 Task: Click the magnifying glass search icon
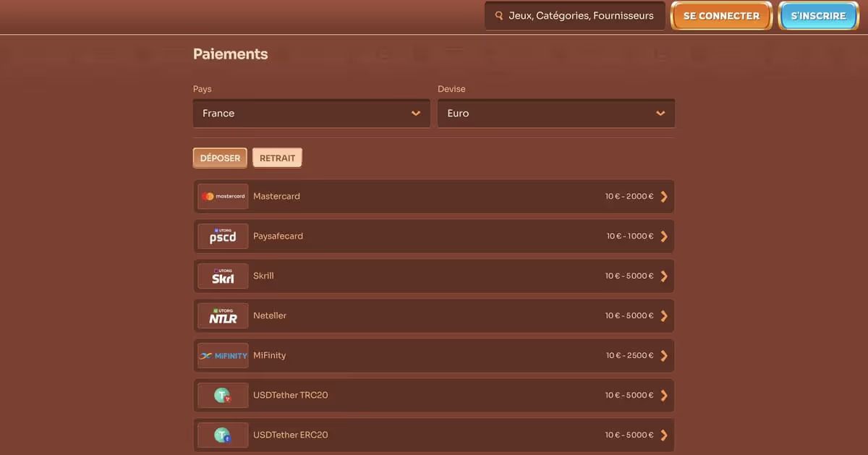tap(498, 14)
